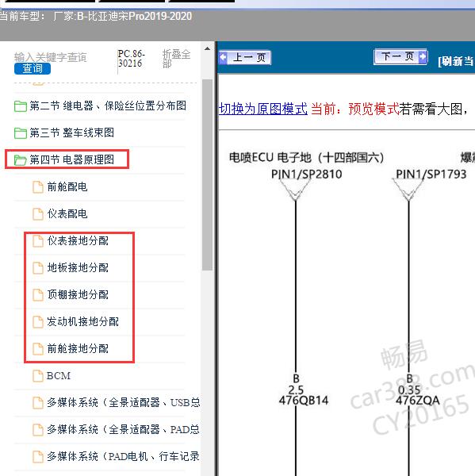Open the 前舱接地分配 document
This screenshot has width=475, height=476.
coord(78,349)
